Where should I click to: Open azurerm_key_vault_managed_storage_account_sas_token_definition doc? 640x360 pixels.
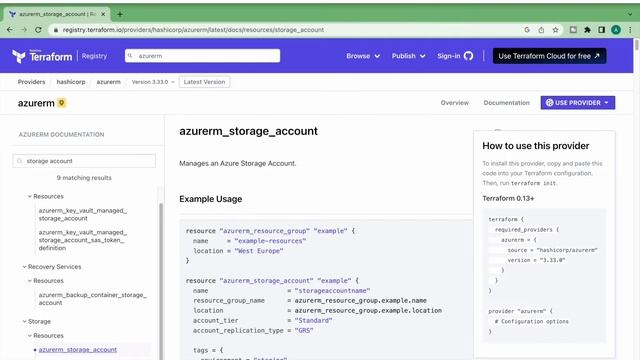click(83, 240)
